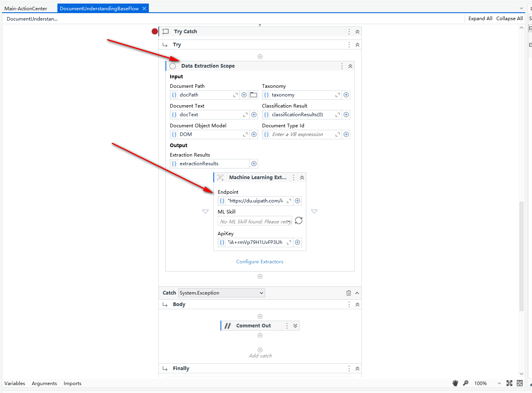
Task: Collapse the Try Catch activity
Action: pos(357,32)
